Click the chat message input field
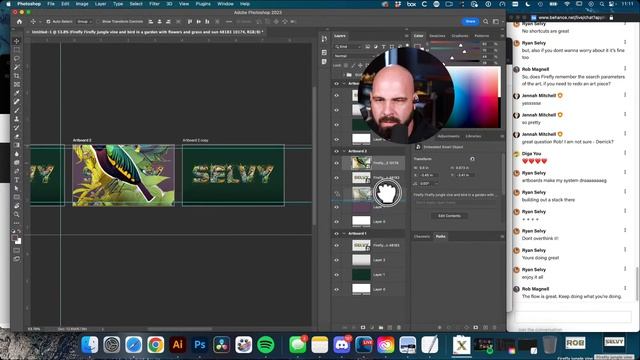The image size is (640, 360). click(573, 316)
